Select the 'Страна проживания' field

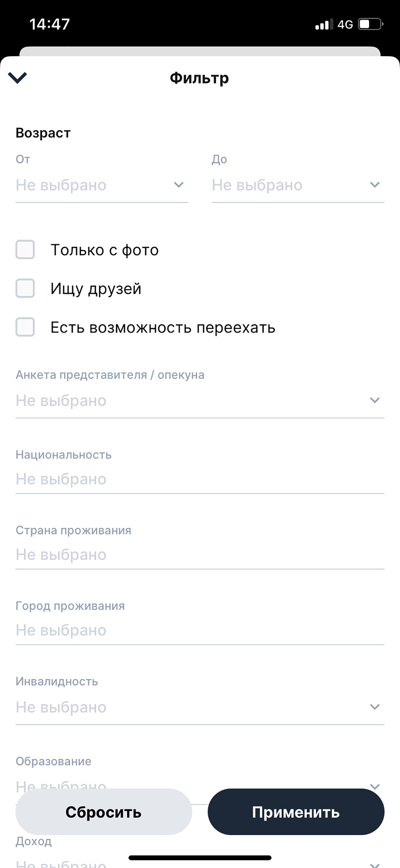(x=200, y=554)
